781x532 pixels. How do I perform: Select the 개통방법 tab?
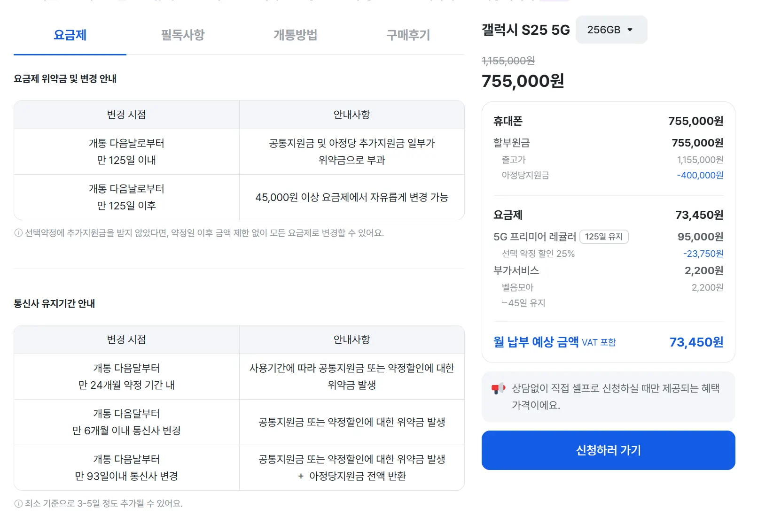click(x=295, y=35)
